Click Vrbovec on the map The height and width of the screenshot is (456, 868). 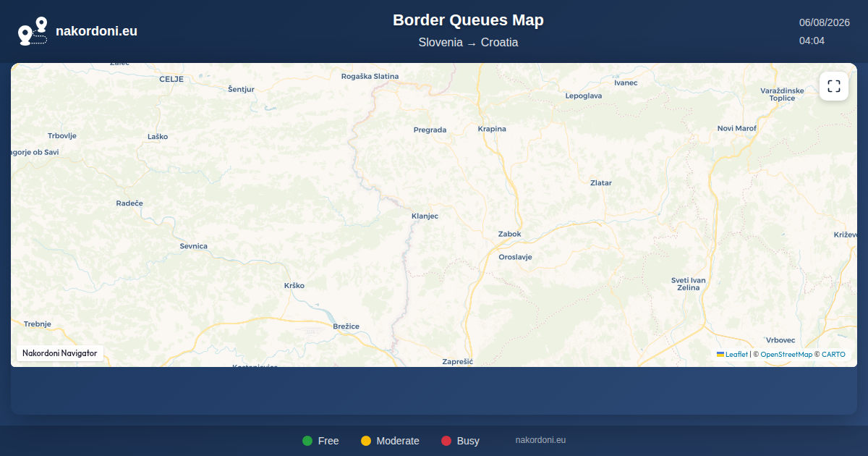[x=780, y=340]
